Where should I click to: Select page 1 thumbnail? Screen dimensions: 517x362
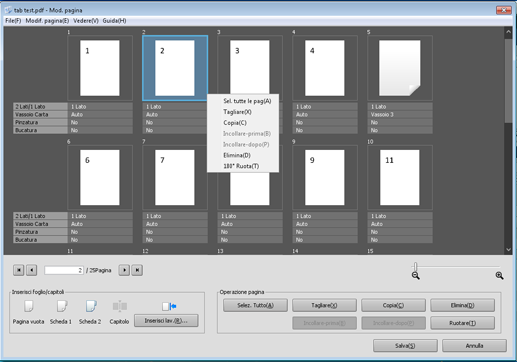point(100,68)
